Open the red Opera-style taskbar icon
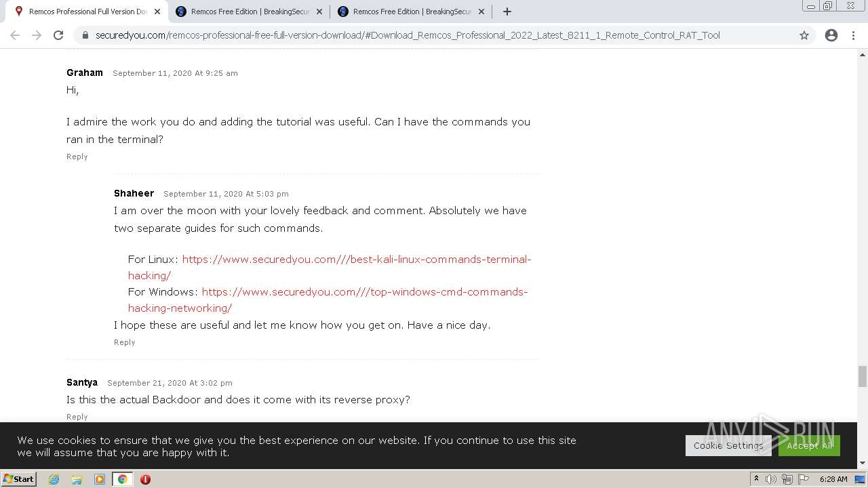868x488 pixels. (145, 479)
